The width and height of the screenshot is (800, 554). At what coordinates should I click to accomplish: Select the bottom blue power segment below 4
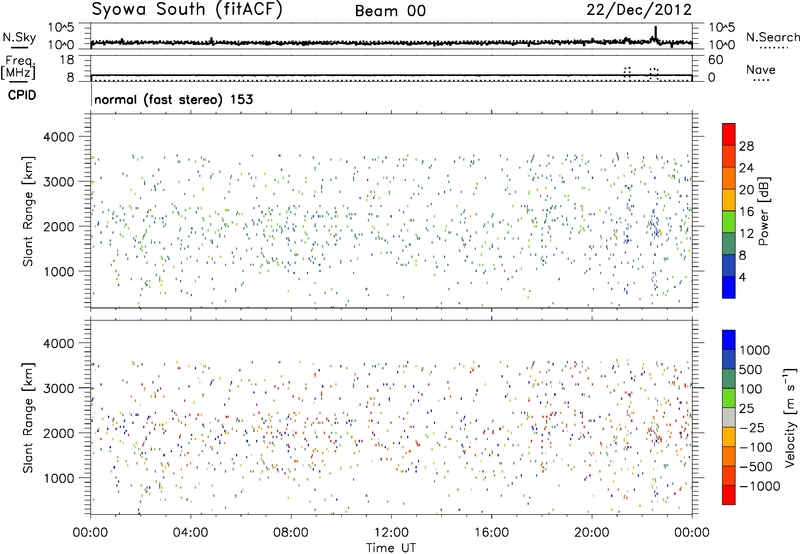point(729,287)
